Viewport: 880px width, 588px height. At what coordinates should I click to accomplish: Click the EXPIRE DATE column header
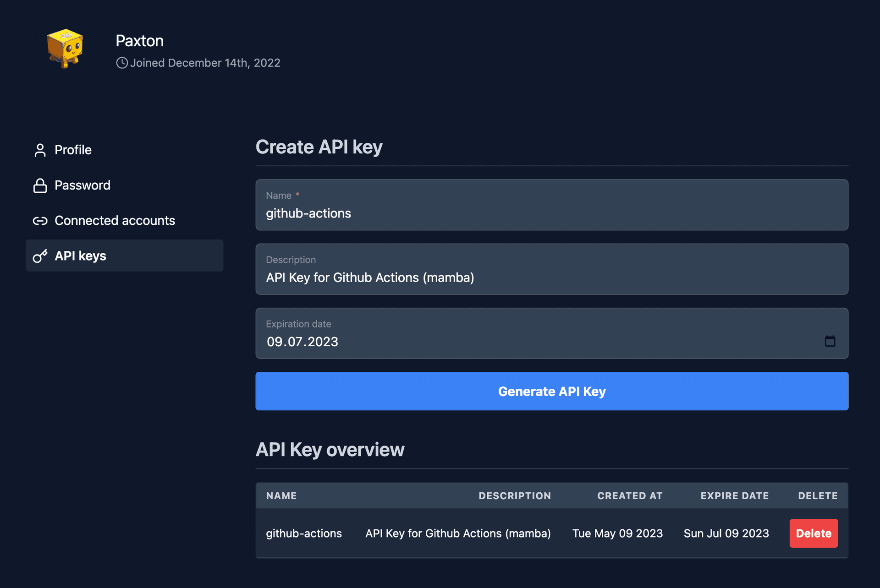pyautogui.click(x=734, y=495)
